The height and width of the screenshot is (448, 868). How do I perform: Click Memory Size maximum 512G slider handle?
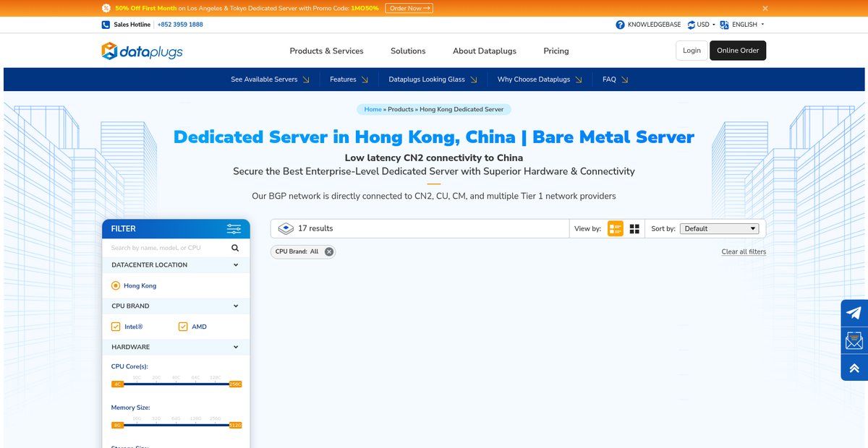coord(234,425)
